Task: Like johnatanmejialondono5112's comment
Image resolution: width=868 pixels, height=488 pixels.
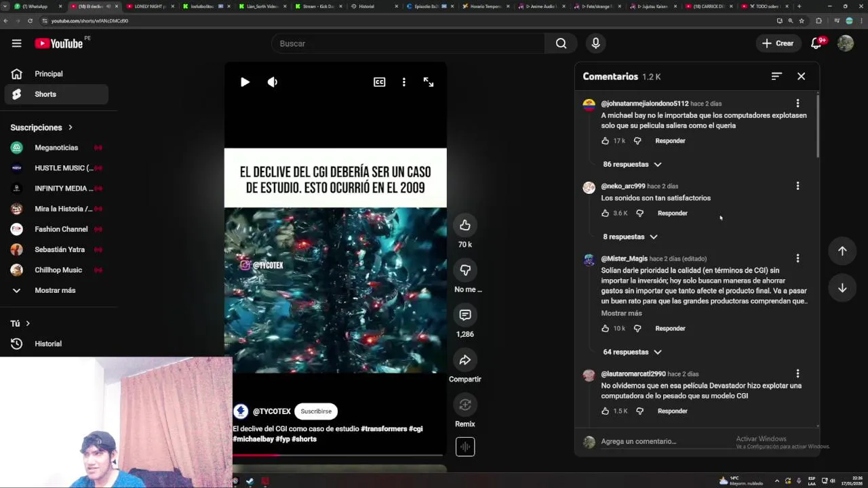Action: click(x=605, y=141)
